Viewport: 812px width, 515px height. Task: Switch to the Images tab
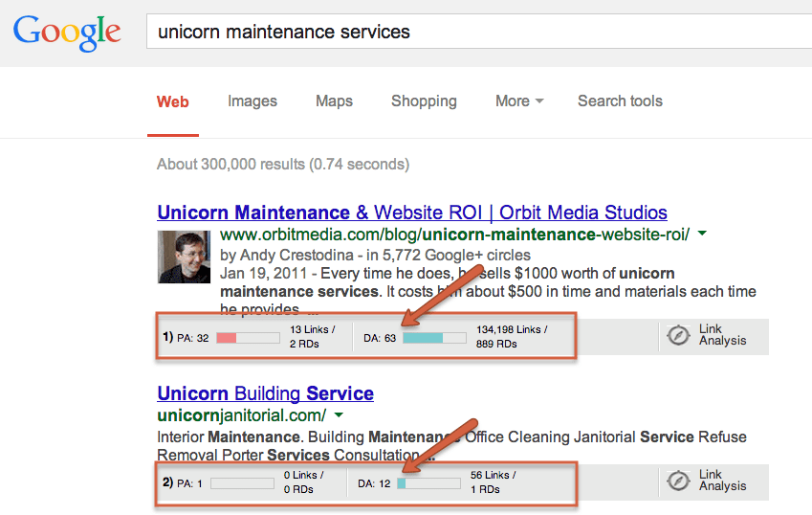pyautogui.click(x=252, y=101)
